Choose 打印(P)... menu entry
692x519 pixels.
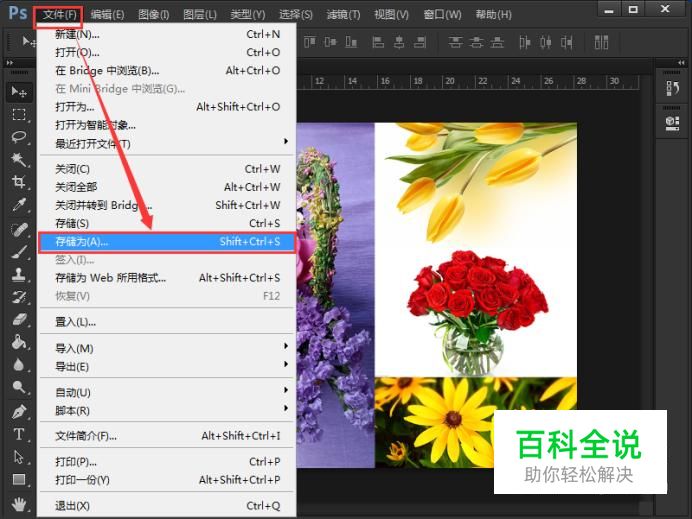(x=167, y=462)
